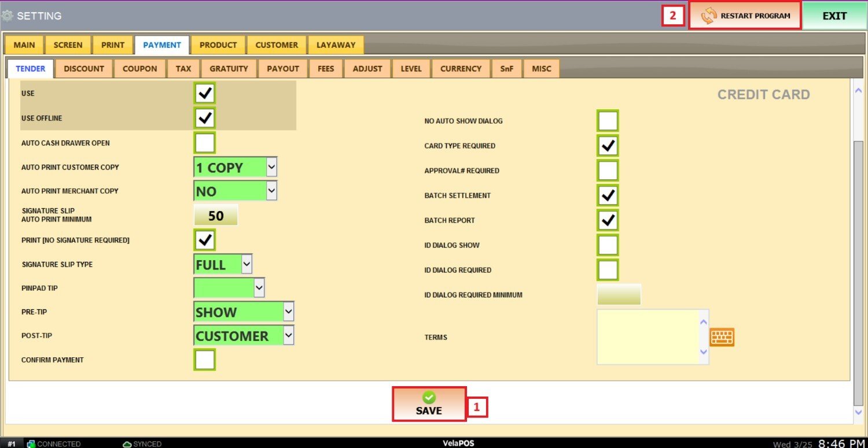Open the Product settings tab
868x448 pixels.
pos(218,45)
